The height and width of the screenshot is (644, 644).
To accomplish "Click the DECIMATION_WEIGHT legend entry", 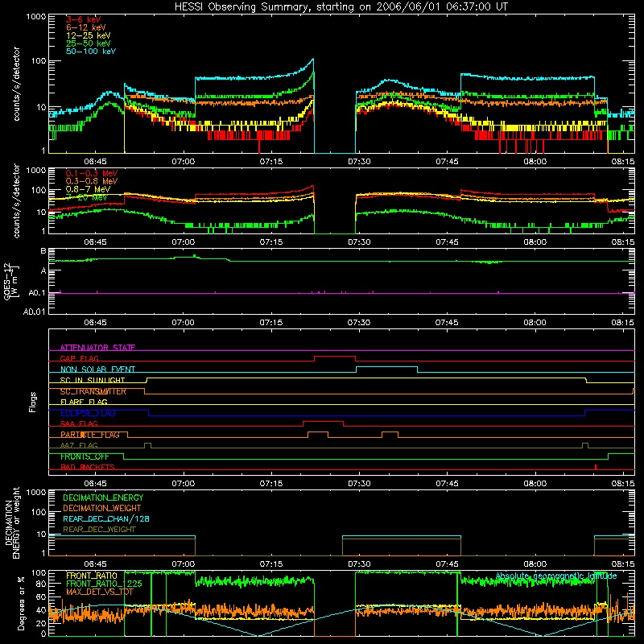I will coord(102,508).
